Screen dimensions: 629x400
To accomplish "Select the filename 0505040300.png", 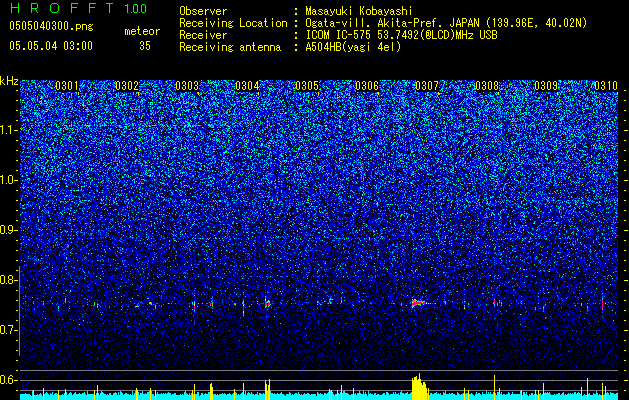I will (x=51, y=26).
